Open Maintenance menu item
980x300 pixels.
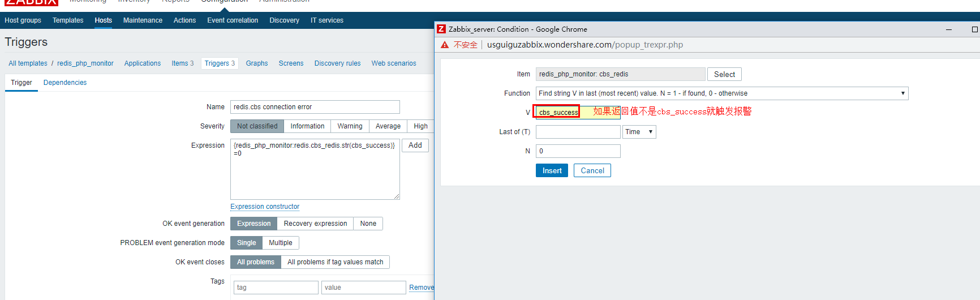coord(143,20)
